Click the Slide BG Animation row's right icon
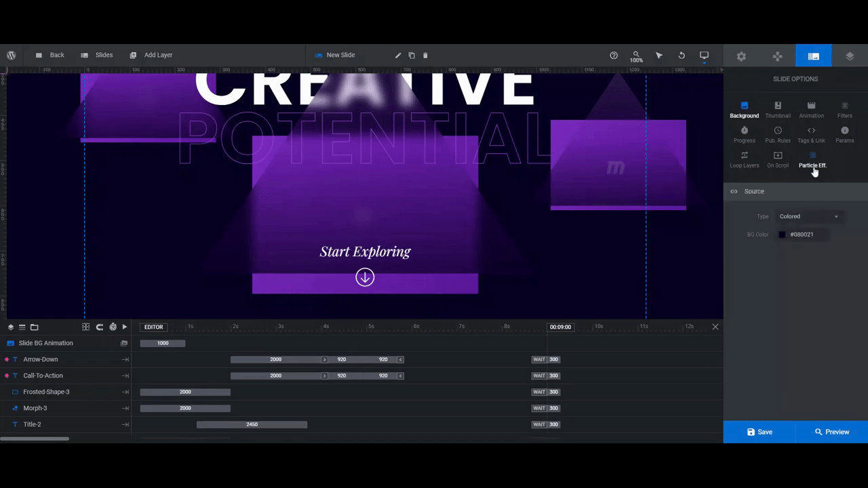Image resolution: width=868 pixels, height=488 pixels. coord(124,344)
